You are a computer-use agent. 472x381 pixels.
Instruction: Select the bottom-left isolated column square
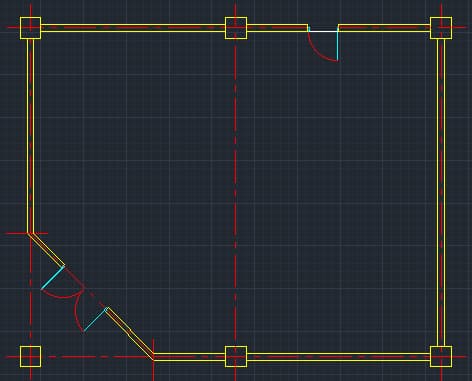[31, 357]
